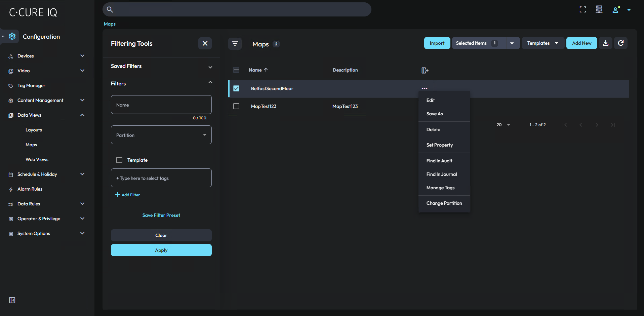Click the Save Filter Preset link

pos(161,215)
